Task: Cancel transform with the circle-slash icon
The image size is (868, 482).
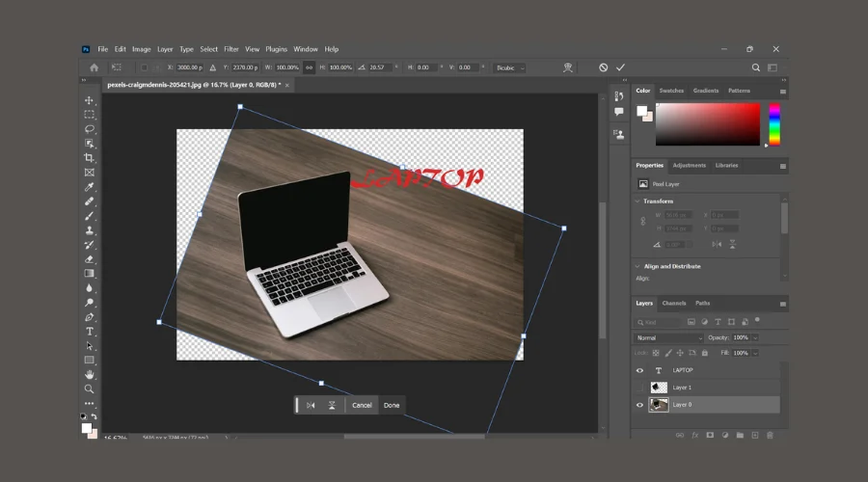Action: click(604, 67)
